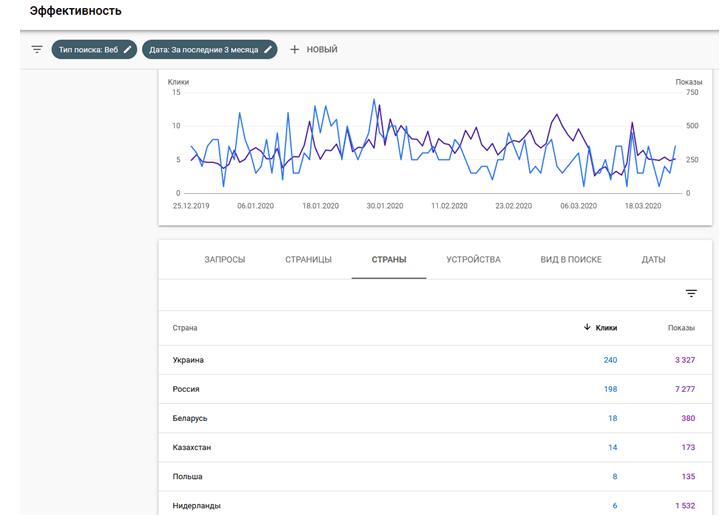Switch to the Запросы tab
The image size is (728, 521).
[224, 260]
